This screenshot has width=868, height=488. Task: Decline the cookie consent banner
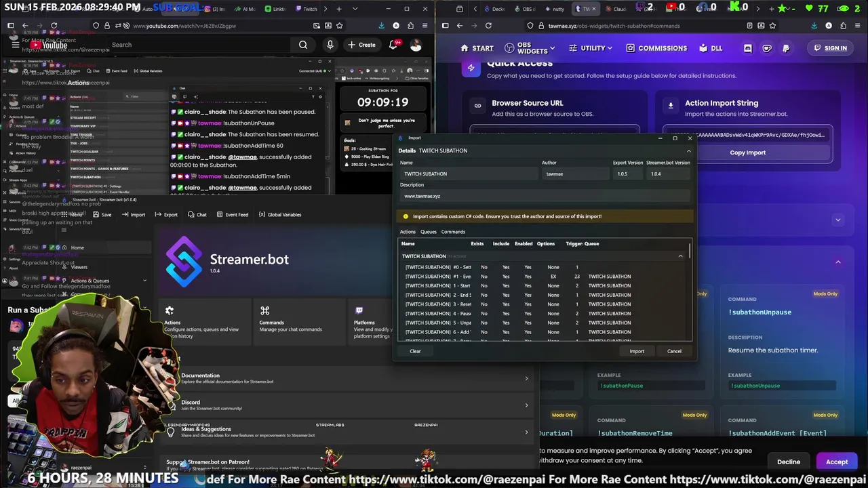click(789, 462)
